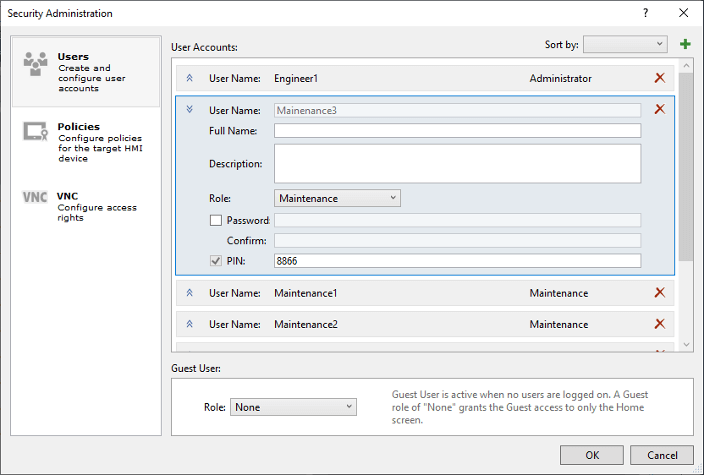Screen dimensions: 704x476
Task: Select Policies: Configure policies for target HMI
Action: (x=86, y=142)
